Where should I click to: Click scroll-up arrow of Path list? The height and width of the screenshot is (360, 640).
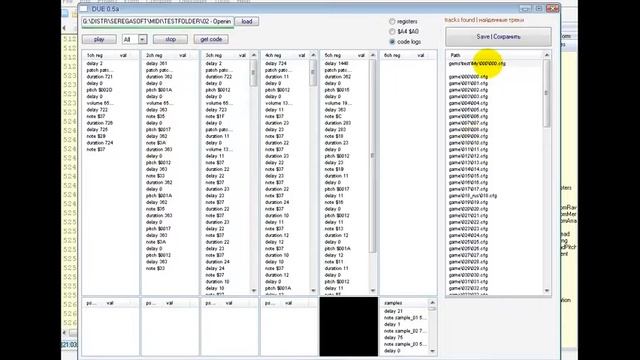[547, 55]
